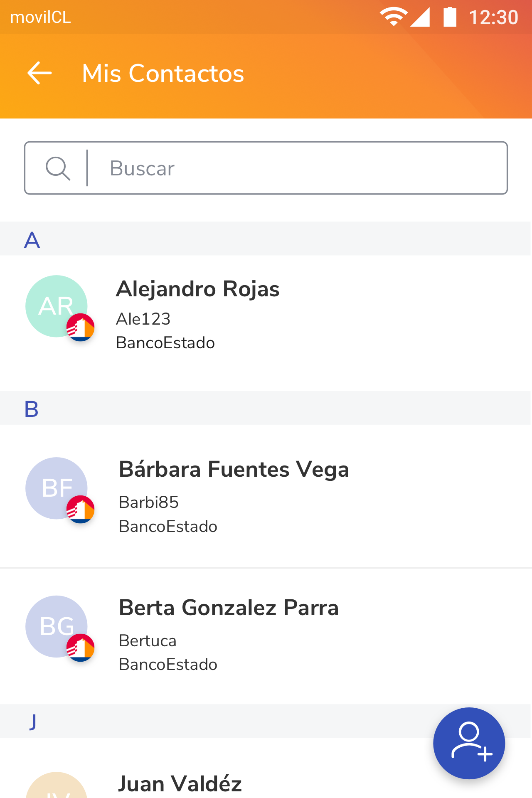Go back using the arrow icon

point(39,73)
